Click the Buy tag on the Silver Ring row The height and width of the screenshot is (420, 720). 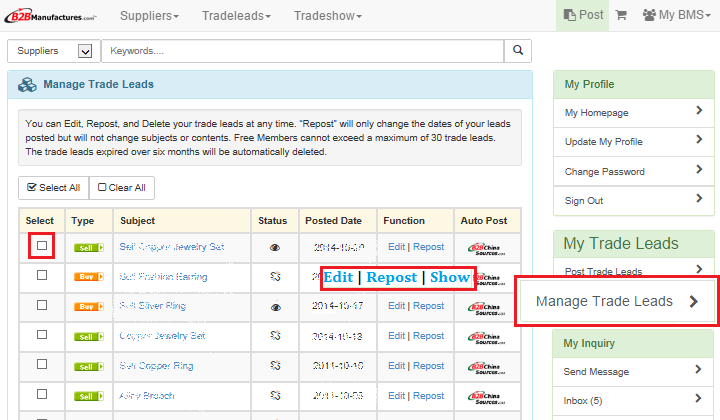tap(88, 306)
